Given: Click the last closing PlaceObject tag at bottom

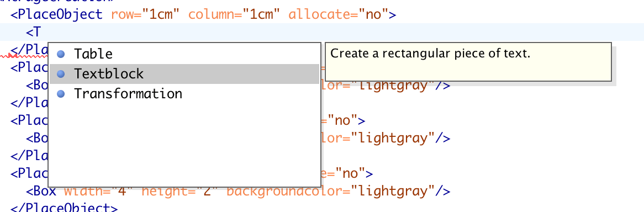Looking at the screenshot, I should [64, 206].
